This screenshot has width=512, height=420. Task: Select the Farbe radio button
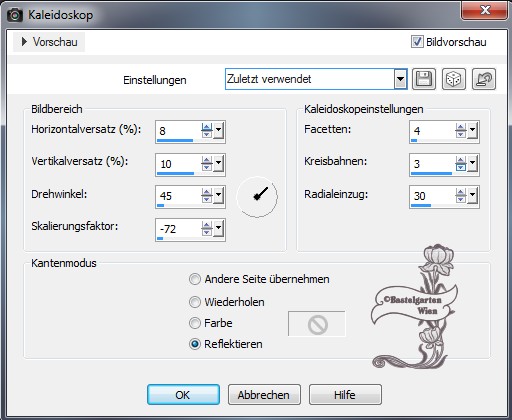coord(195,323)
